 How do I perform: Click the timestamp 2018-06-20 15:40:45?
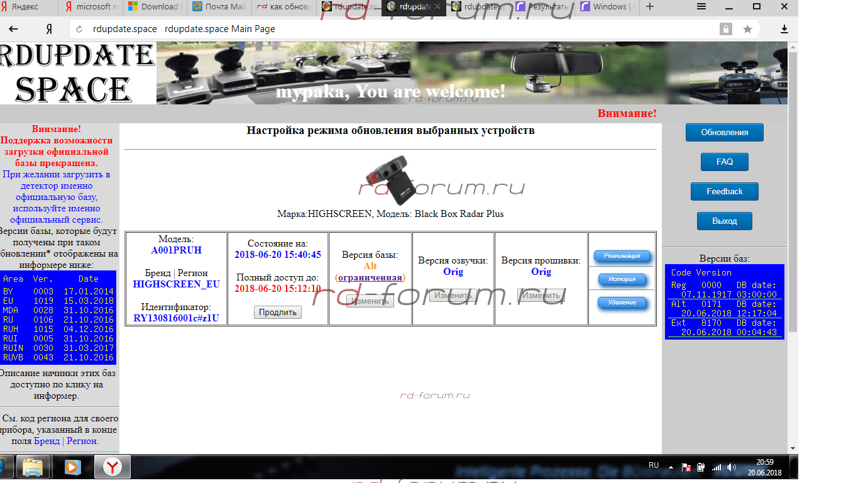coord(278,255)
